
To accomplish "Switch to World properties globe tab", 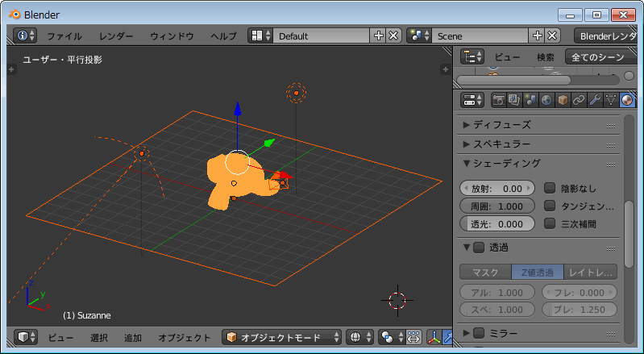I will click(546, 100).
